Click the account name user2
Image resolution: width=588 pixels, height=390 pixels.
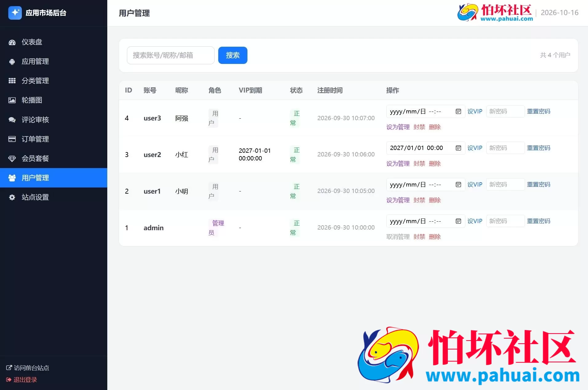tap(152, 155)
